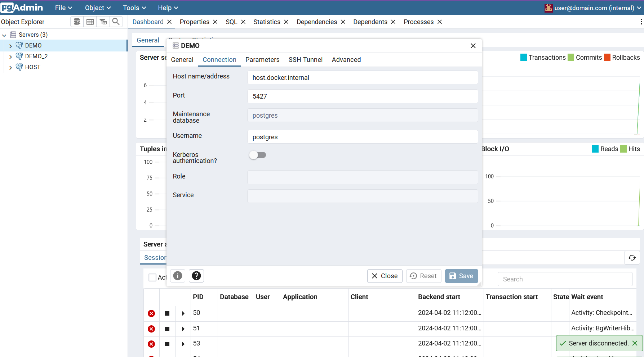Expand details arrow for PID 51 row
The height and width of the screenshot is (357, 644).
coord(183,329)
